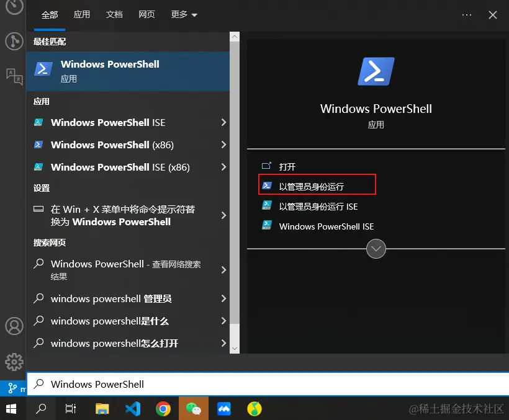Click the PowerShell ISE (x86) list icon
Image resolution: width=509 pixels, height=420 pixels.
click(38, 167)
